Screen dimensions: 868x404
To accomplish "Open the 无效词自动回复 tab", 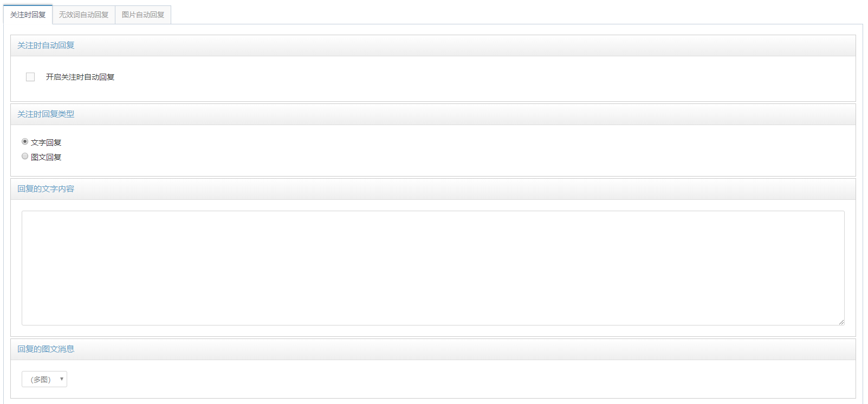I will point(84,15).
